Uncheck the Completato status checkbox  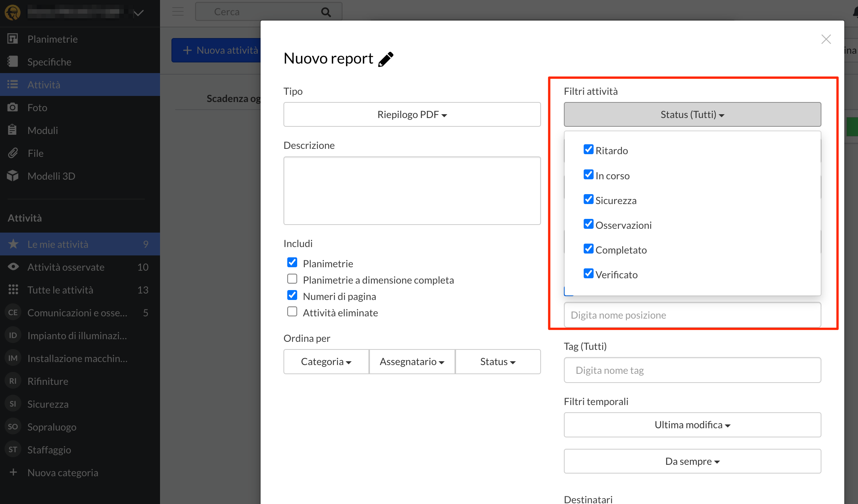(588, 249)
